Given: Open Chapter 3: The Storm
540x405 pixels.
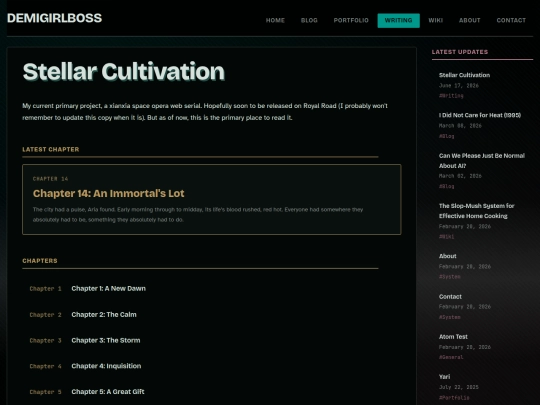Looking at the screenshot, I should tap(106, 340).
